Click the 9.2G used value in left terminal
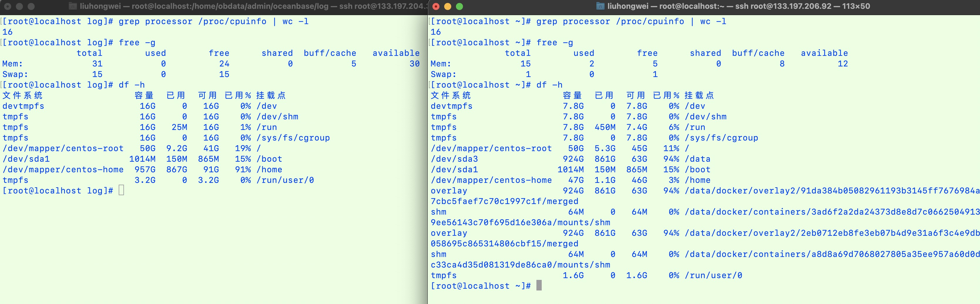980x304 pixels. point(177,148)
